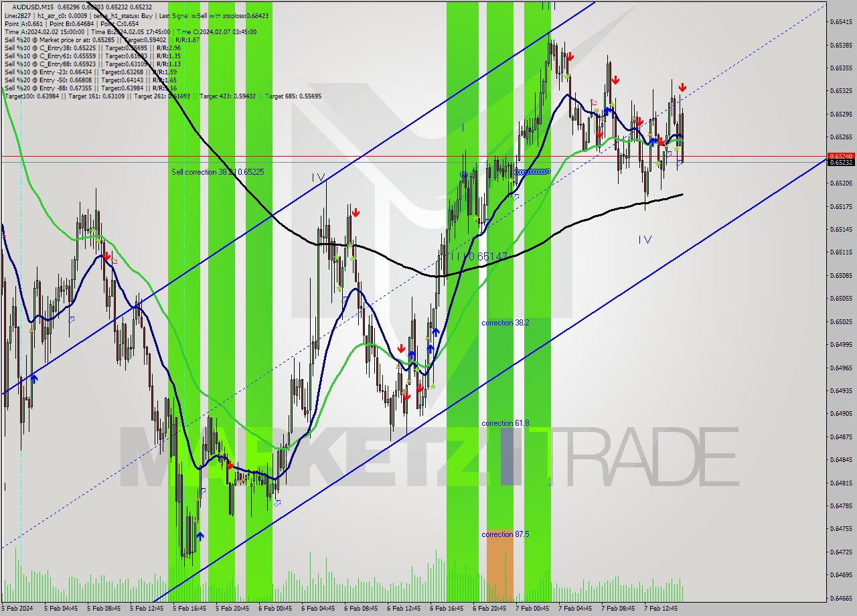Click the '7 Feb 12:45' time label
The width and height of the screenshot is (857, 616).
click(x=661, y=609)
